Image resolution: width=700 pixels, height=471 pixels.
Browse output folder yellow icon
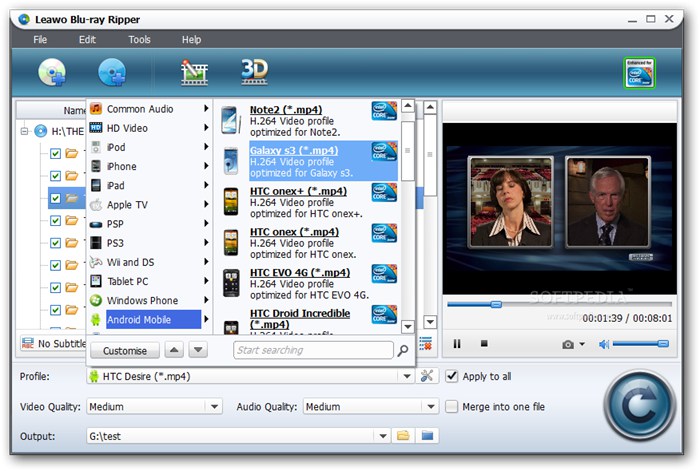click(403, 435)
